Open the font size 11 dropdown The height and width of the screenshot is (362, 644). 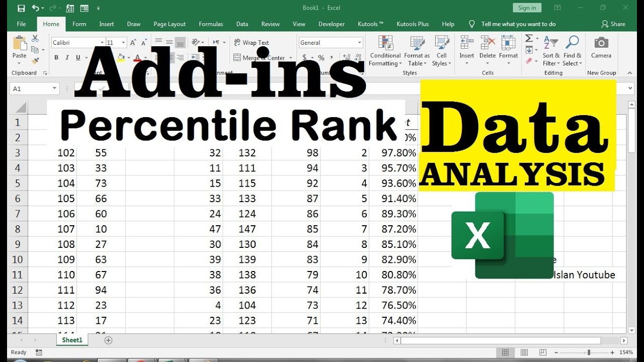click(124, 43)
